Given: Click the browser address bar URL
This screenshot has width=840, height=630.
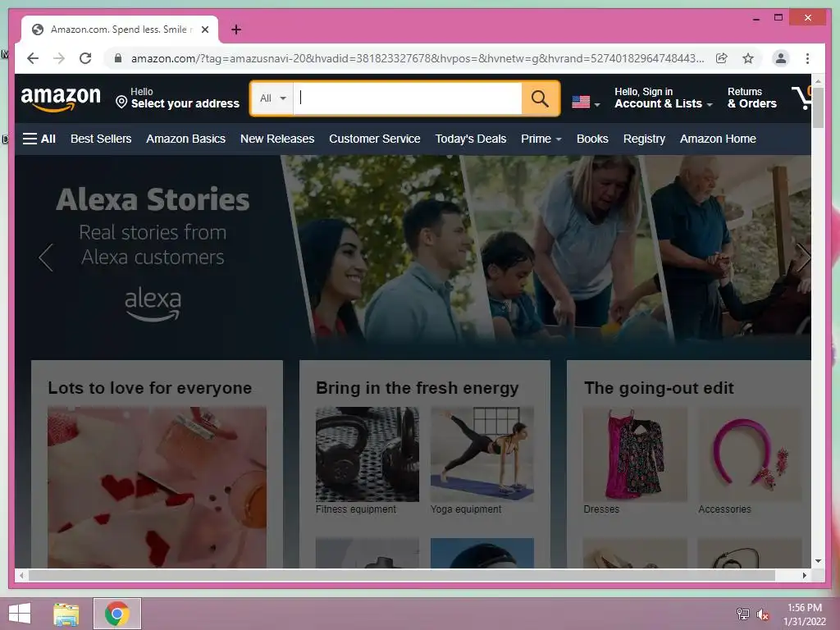Looking at the screenshot, I should point(418,58).
